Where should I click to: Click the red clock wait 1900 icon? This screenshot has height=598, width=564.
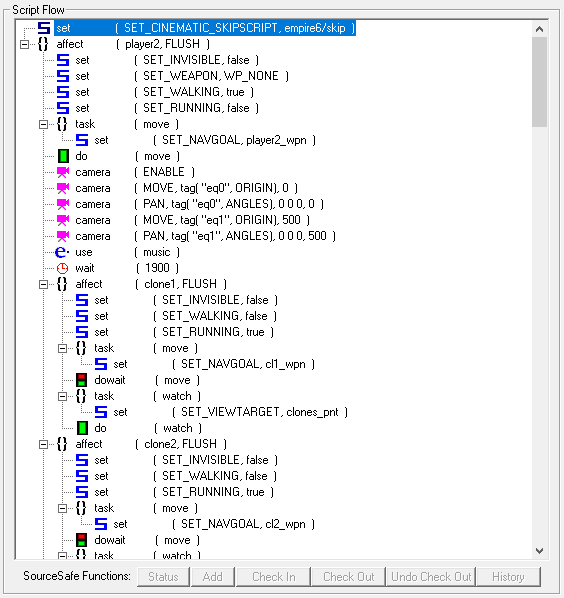click(63, 268)
